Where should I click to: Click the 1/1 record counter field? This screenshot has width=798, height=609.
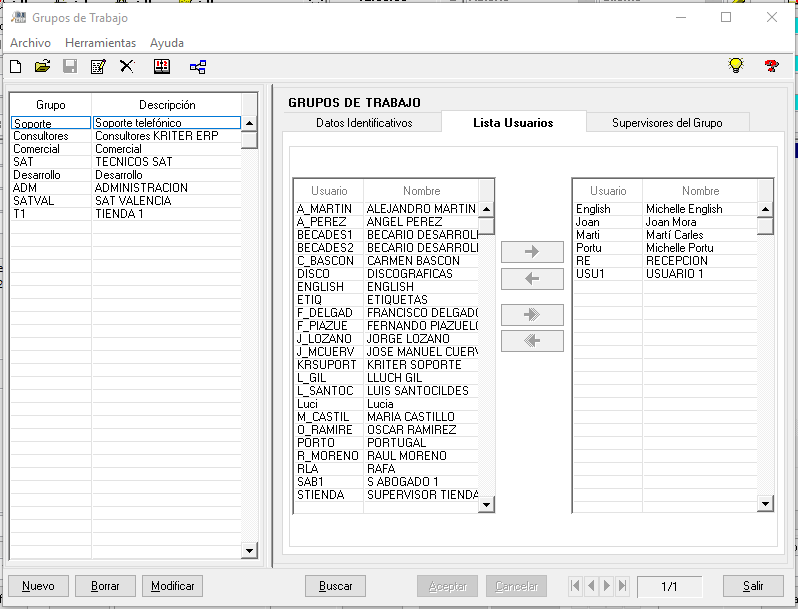(669, 586)
